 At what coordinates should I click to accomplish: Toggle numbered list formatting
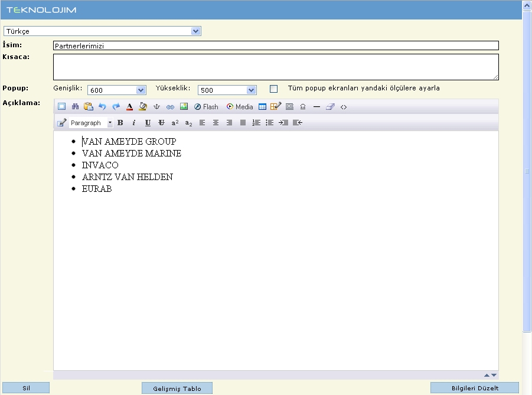click(x=256, y=122)
